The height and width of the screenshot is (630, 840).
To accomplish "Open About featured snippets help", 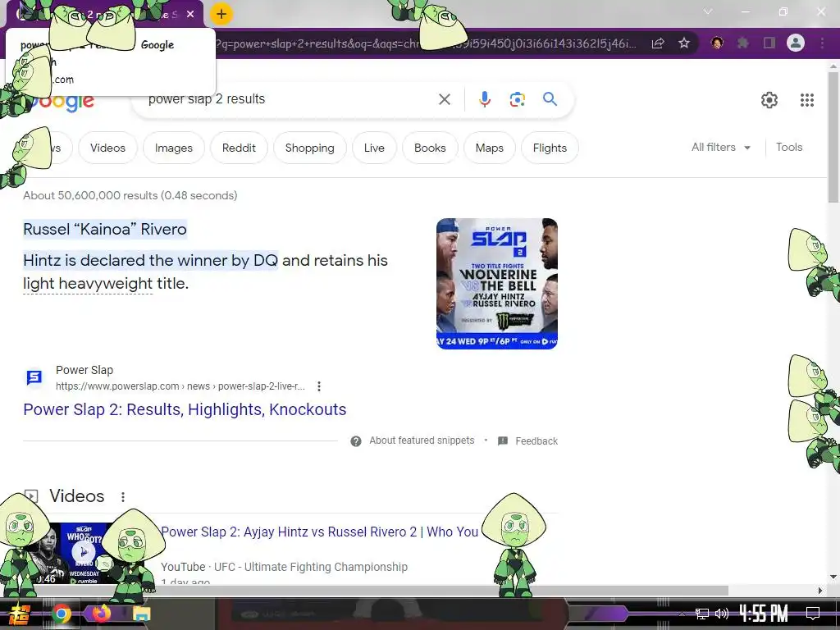I will coord(413,441).
